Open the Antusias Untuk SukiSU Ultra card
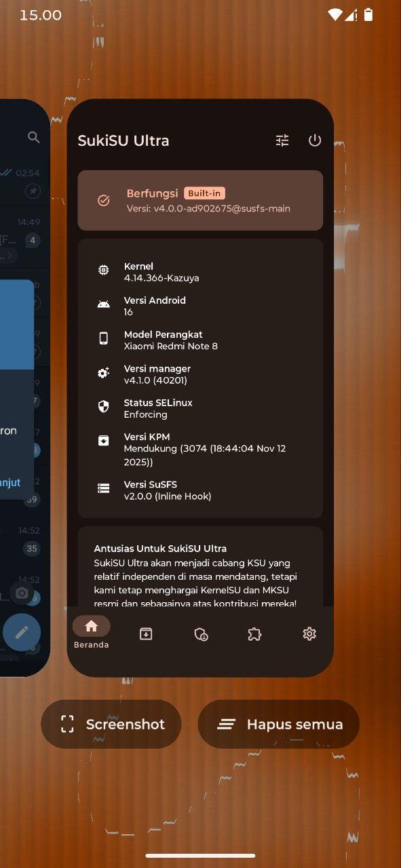The image size is (401, 868). click(x=200, y=567)
